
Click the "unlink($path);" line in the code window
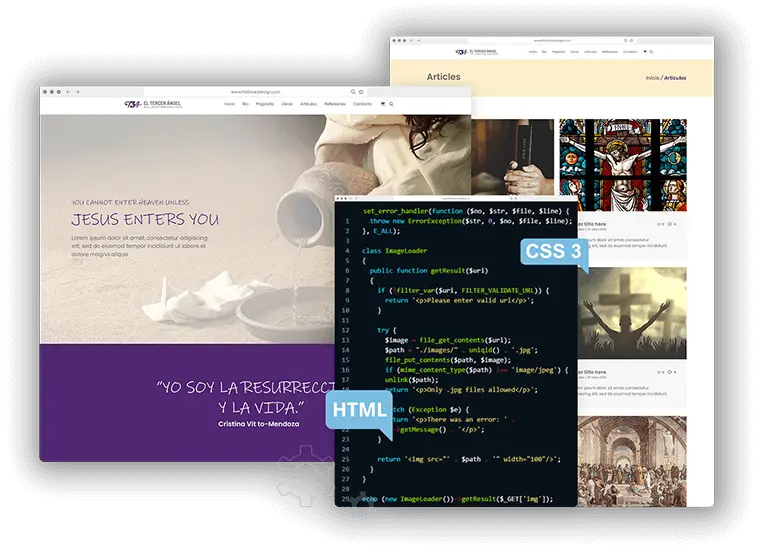(x=412, y=380)
